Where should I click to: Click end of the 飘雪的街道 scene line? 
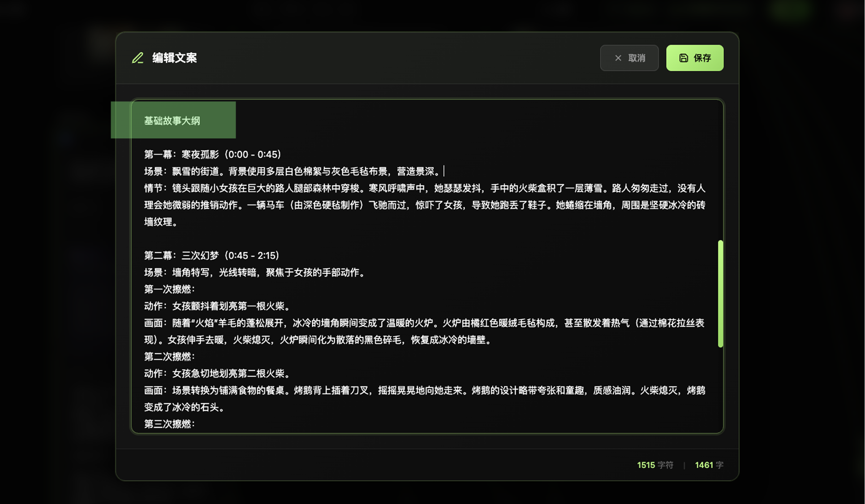(443, 172)
